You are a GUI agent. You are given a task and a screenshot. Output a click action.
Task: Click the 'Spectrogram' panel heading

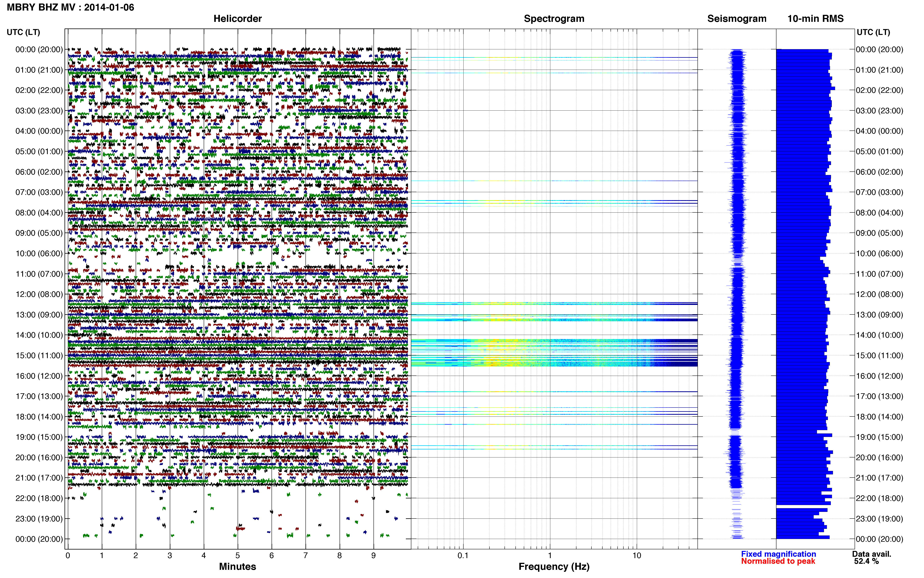click(554, 18)
